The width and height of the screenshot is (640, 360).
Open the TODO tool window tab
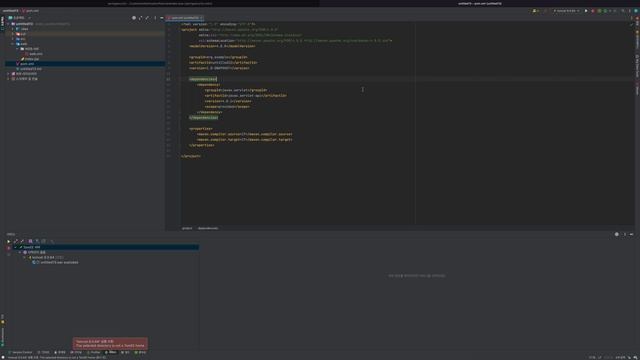point(44,352)
